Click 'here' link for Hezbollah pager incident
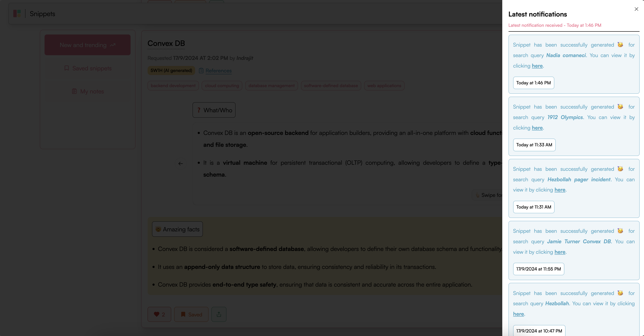Image resolution: width=644 pixels, height=336 pixels. pos(560,190)
